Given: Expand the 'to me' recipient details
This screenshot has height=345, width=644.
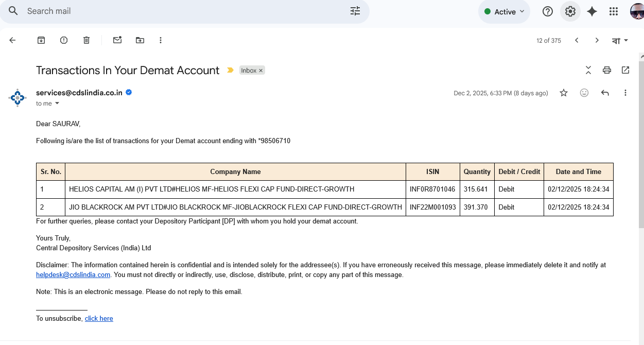Looking at the screenshot, I should click(x=57, y=104).
